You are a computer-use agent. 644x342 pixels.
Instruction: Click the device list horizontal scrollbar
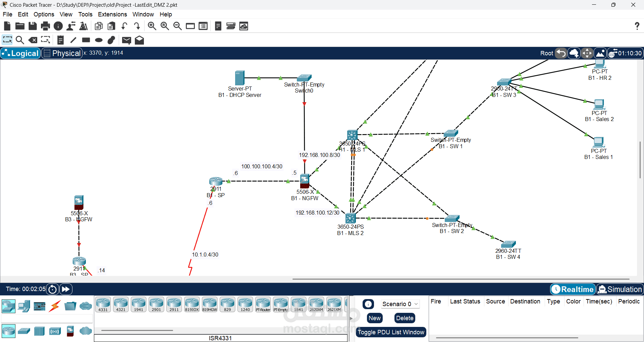tap(137, 330)
